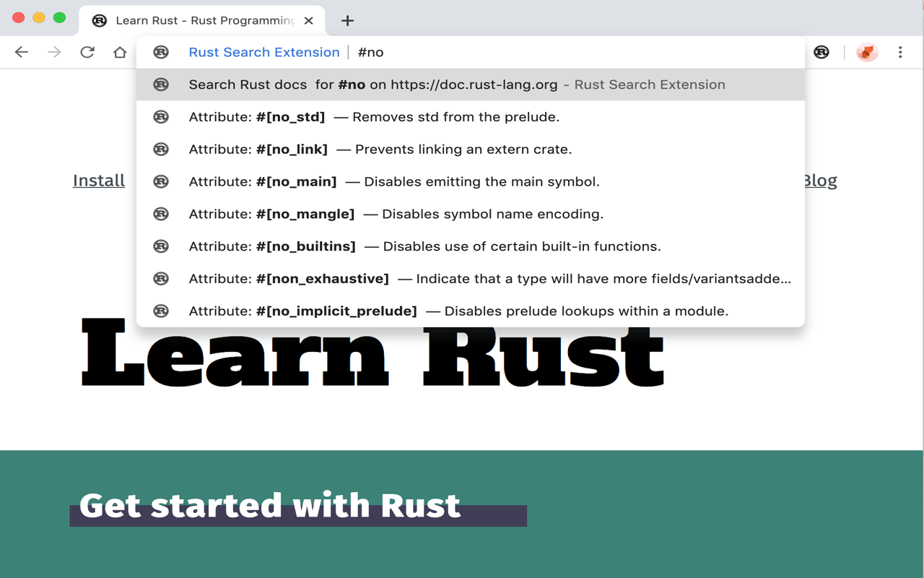Click the Rust Search Extension toolbar icon
This screenshot has height=578, width=924.
pyautogui.click(x=821, y=52)
